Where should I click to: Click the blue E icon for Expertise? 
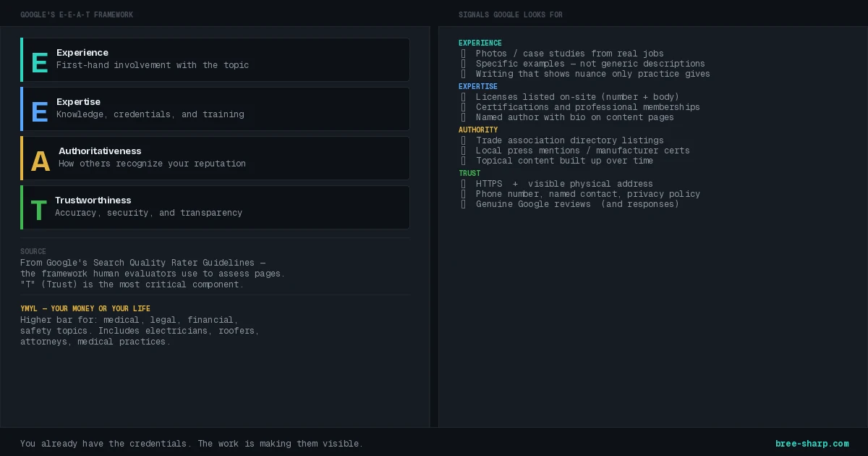coord(39,112)
